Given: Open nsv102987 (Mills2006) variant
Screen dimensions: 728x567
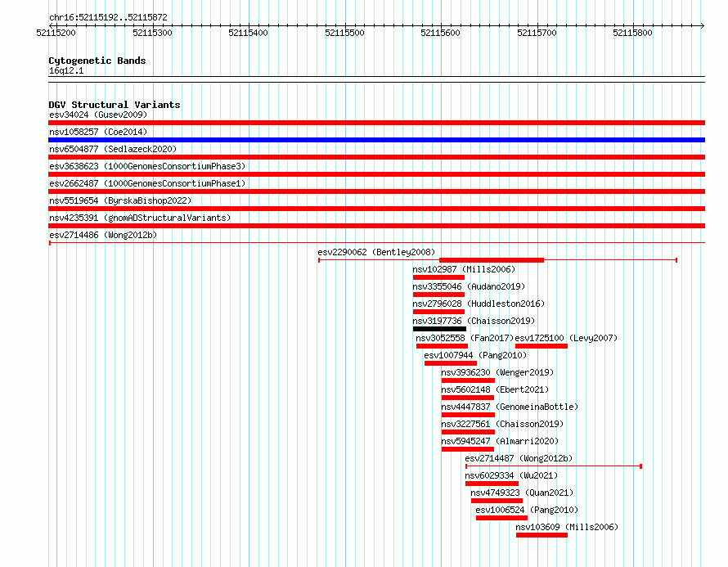Looking at the screenshot, I should [464, 269].
